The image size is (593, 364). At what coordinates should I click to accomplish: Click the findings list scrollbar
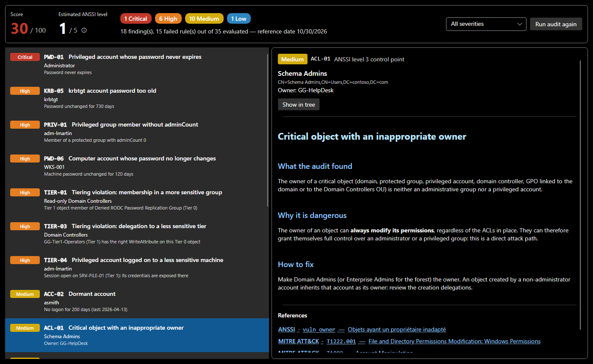coord(268,130)
